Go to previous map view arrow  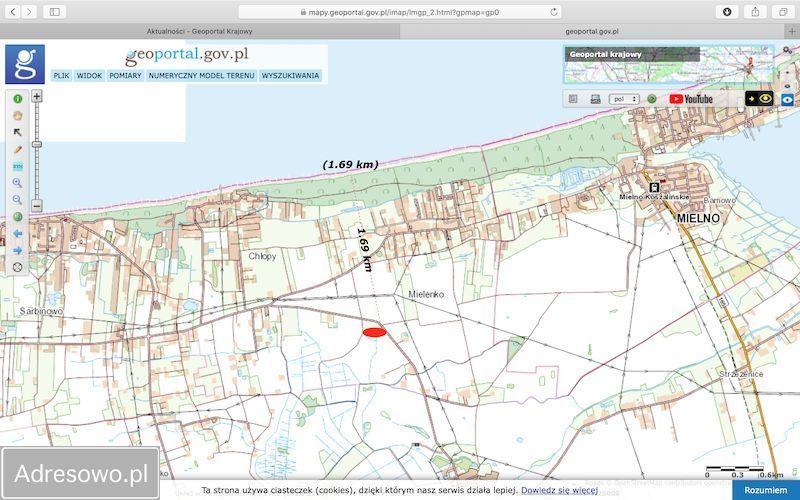[17, 233]
